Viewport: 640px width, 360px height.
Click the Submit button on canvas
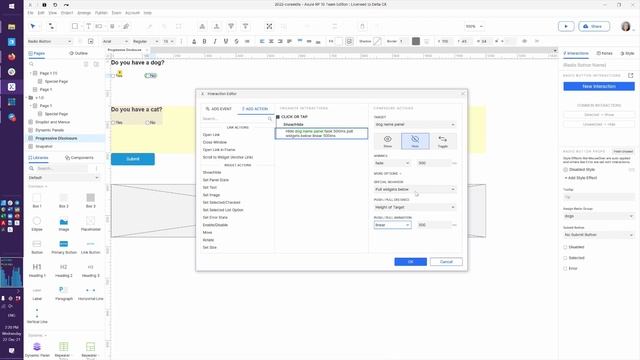click(x=133, y=159)
